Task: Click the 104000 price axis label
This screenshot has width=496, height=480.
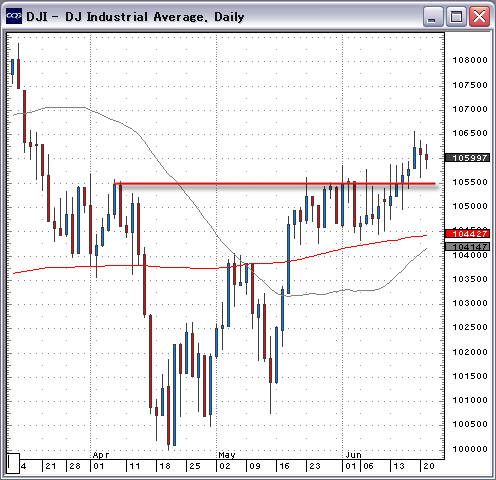Action: (x=470, y=255)
